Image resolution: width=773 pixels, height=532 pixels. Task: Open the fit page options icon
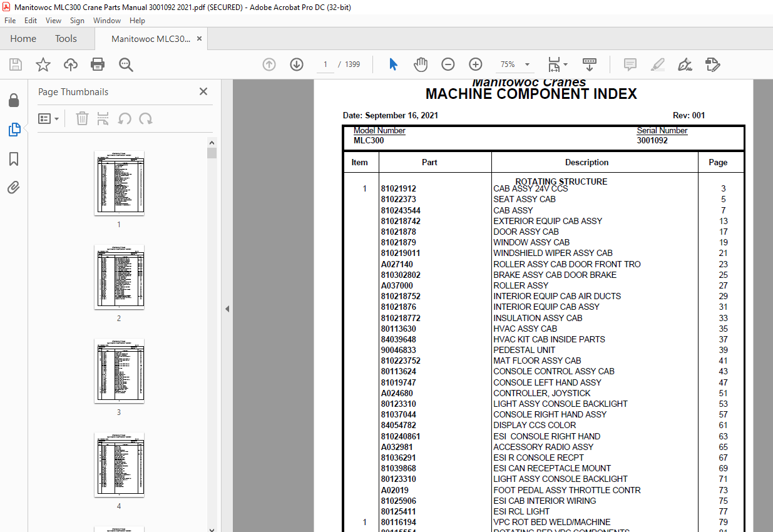coord(557,64)
